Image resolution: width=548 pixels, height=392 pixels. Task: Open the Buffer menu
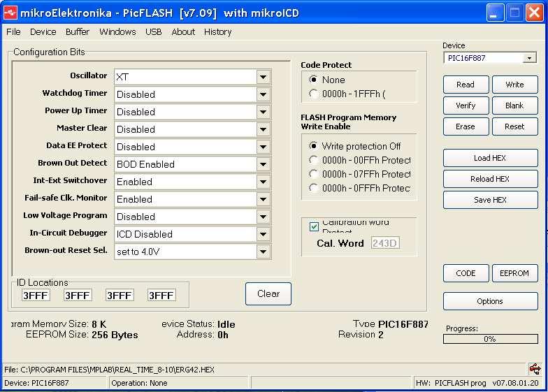pyautogui.click(x=77, y=32)
